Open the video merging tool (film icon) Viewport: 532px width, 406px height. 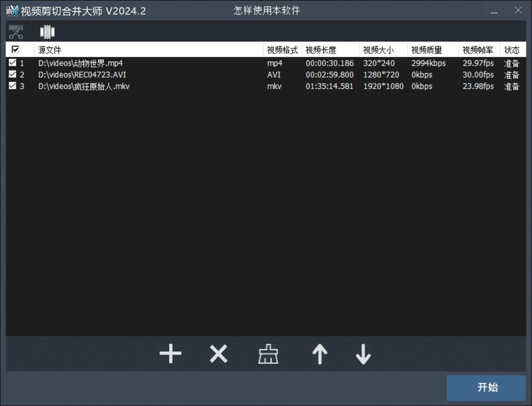coord(47,31)
